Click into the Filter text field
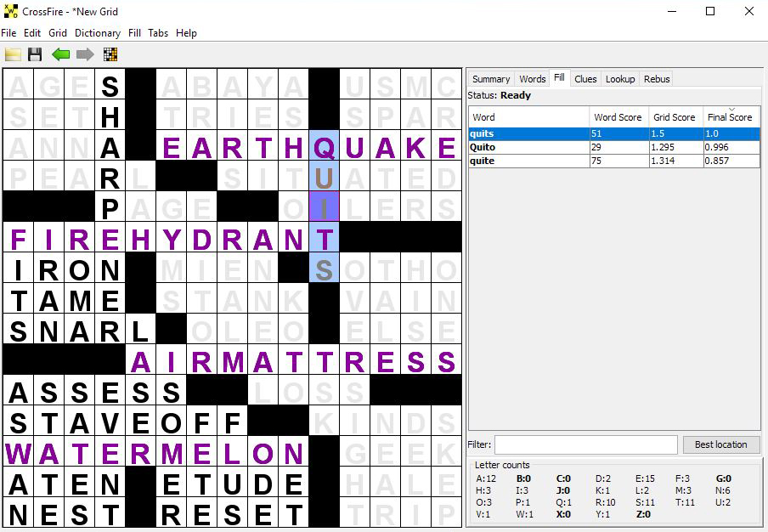768x532 pixels. point(585,444)
